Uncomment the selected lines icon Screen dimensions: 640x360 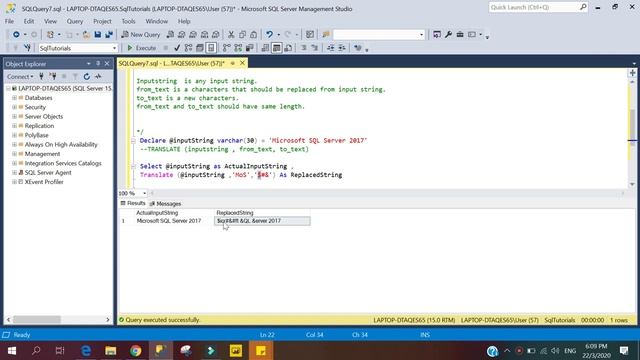point(315,48)
